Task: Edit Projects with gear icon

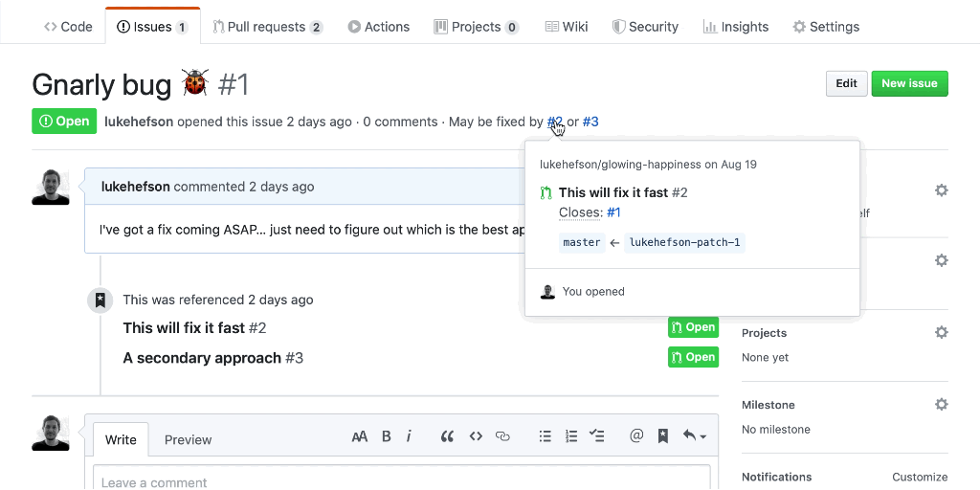Action: (x=942, y=332)
